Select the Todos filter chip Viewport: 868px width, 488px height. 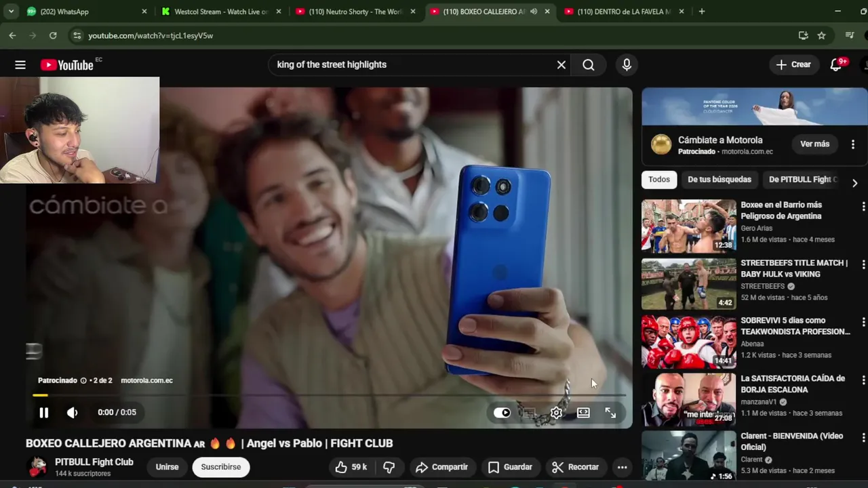click(659, 180)
